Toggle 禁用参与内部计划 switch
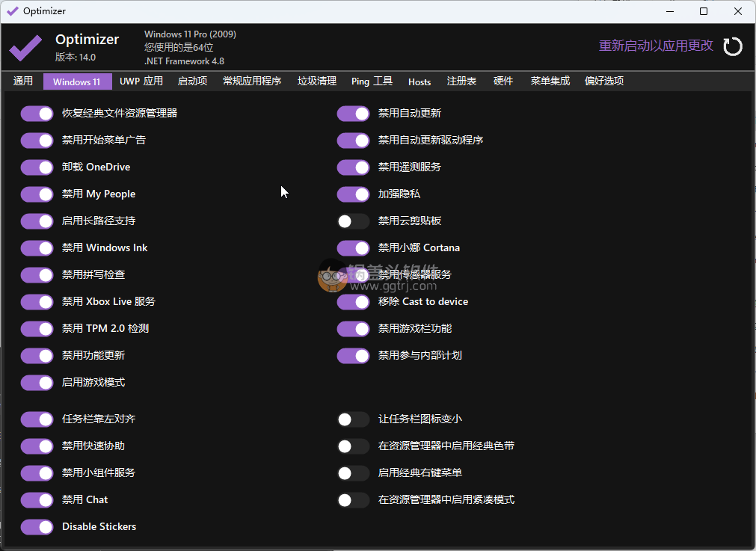 coord(354,356)
